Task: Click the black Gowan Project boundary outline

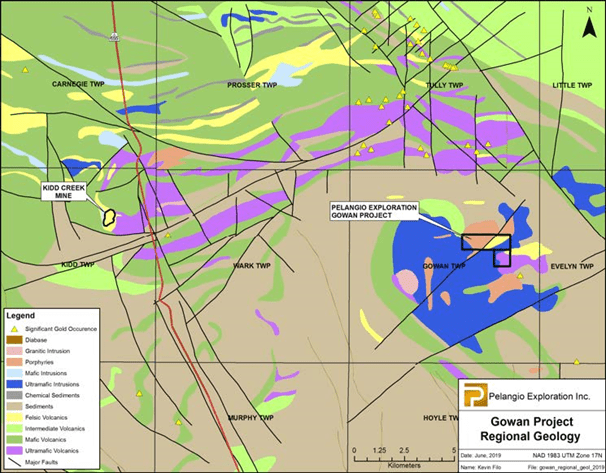Action: [486, 243]
